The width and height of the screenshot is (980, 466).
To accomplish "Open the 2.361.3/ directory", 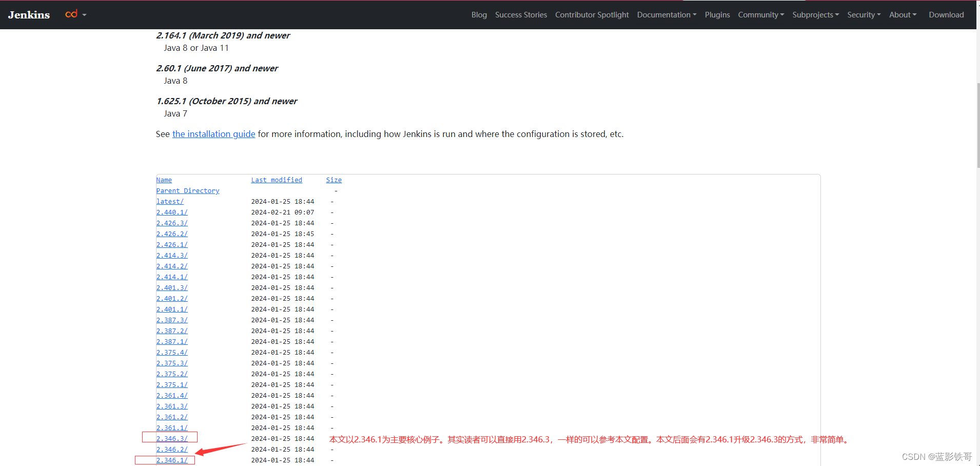I will click(x=172, y=406).
